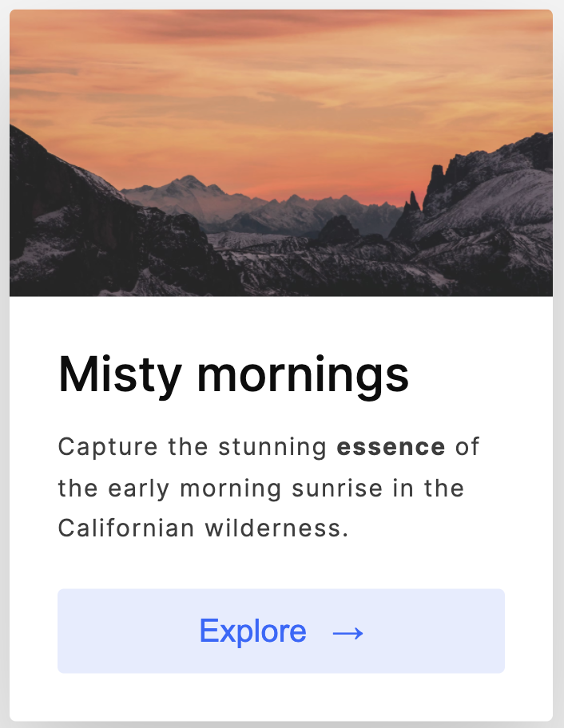
Task: Click the light blue area left of Explore text
Action: (128, 631)
